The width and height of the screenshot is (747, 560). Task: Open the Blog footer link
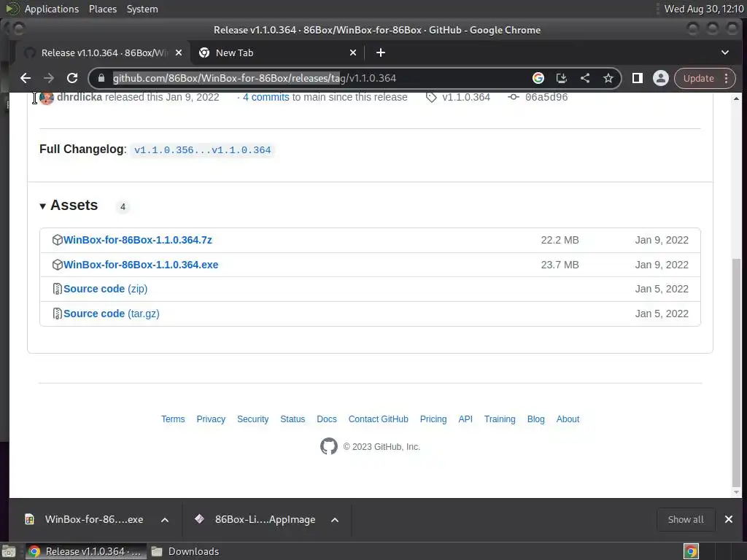536,419
